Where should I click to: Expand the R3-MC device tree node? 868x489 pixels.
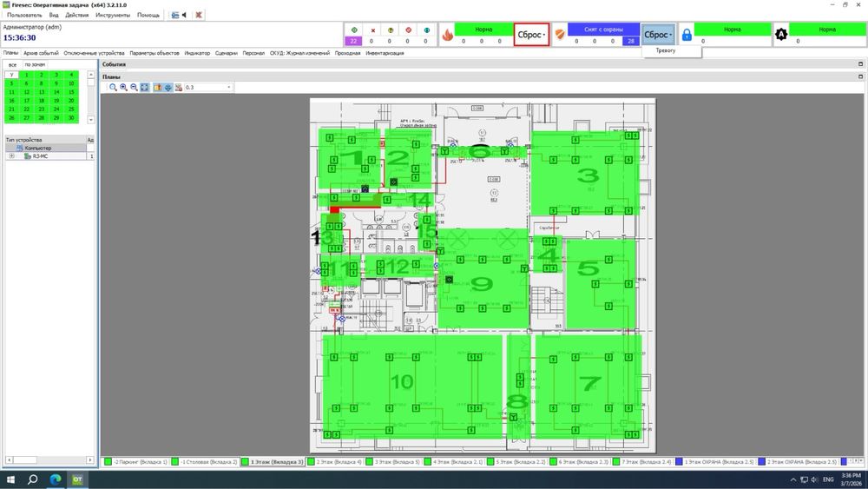(x=11, y=156)
